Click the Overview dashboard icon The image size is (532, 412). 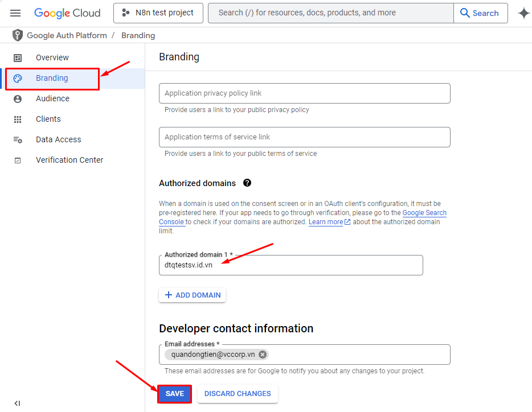(x=18, y=58)
